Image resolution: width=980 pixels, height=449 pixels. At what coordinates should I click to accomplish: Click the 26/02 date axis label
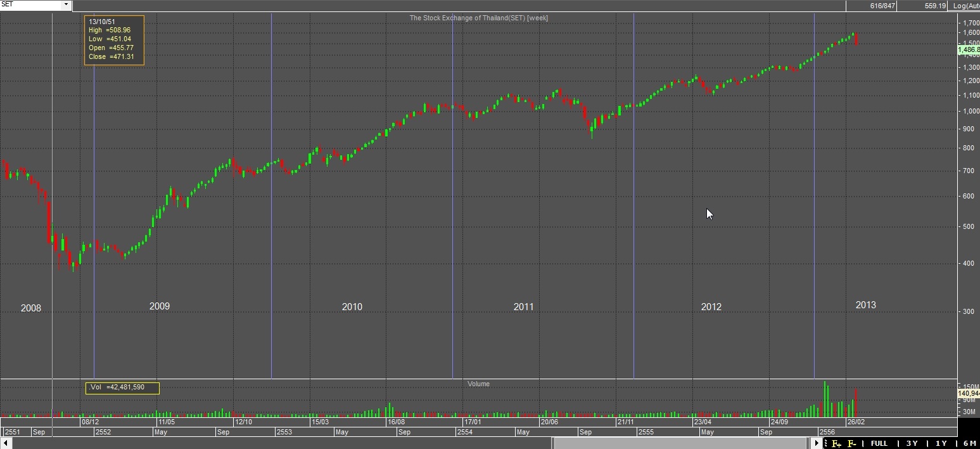[x=856, y=422]
